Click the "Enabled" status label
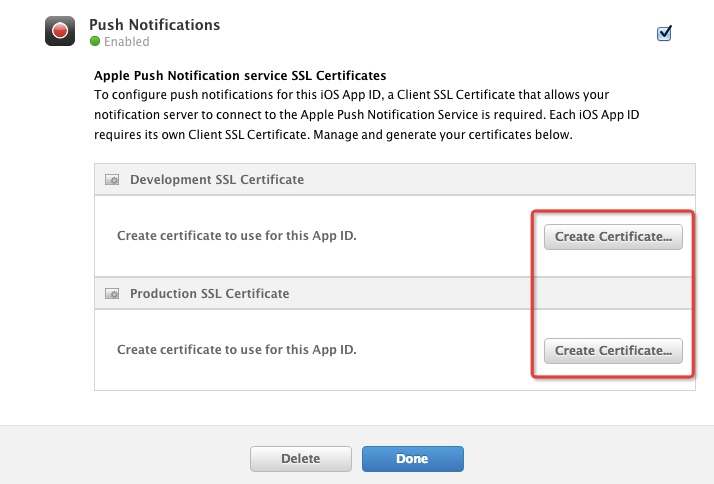714x484 pixels. pyautogui.click(x=126, y=42)
